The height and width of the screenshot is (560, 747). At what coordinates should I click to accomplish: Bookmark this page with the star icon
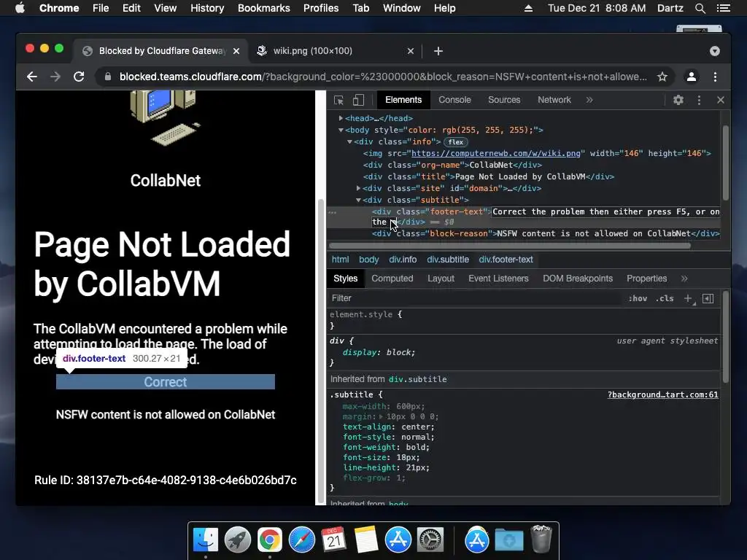click(662, 77)
